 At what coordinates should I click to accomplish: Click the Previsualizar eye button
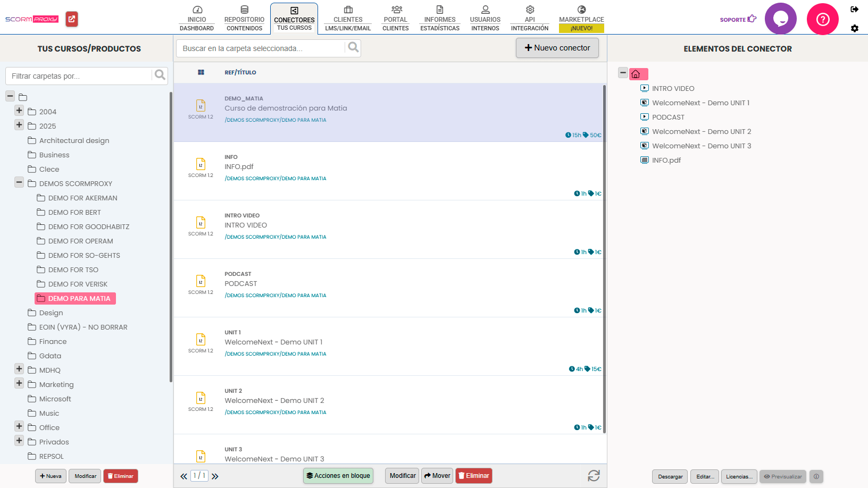click(783, 476)
